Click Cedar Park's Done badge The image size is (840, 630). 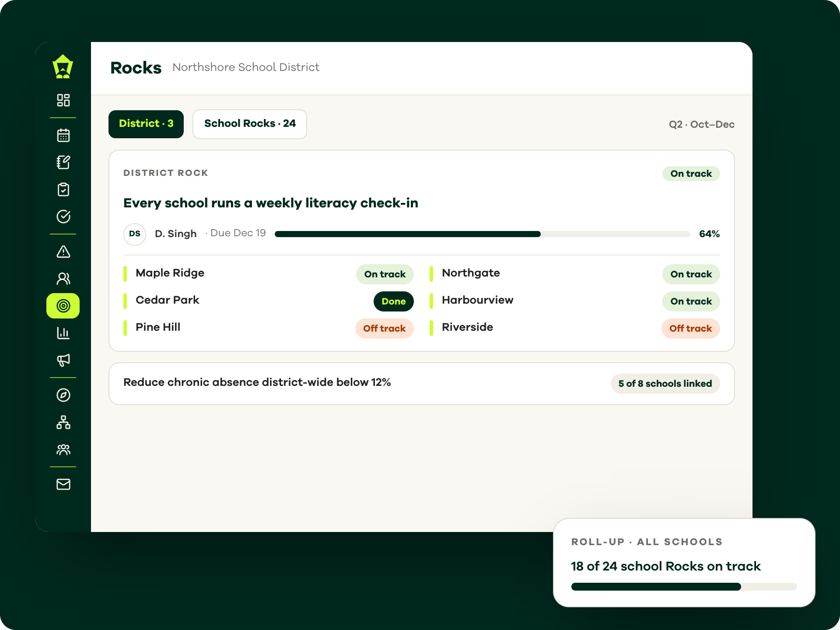tap(394, 301)
